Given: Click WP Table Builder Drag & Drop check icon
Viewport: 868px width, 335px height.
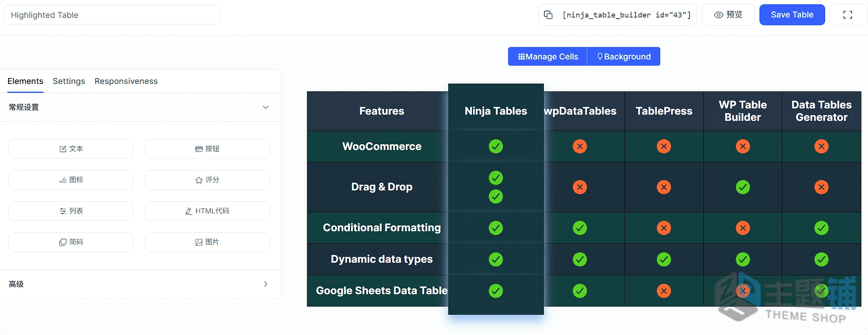Looking at the screenshot, I should tap(743, 187).
